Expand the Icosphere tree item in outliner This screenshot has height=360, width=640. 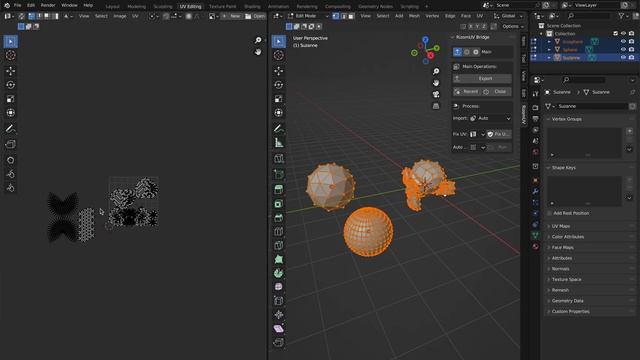[549, 42]
